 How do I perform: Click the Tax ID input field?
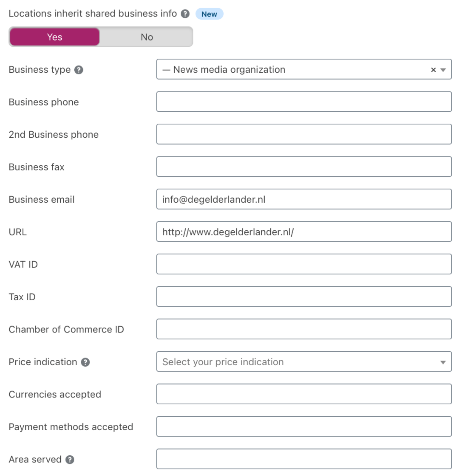pyautogui.click(x=304, y=297)
